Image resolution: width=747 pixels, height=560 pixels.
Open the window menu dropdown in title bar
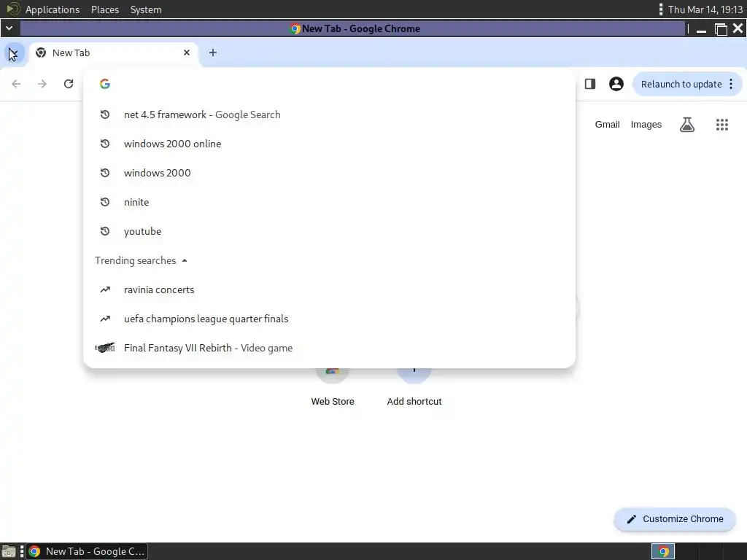(x=9, y=28)
